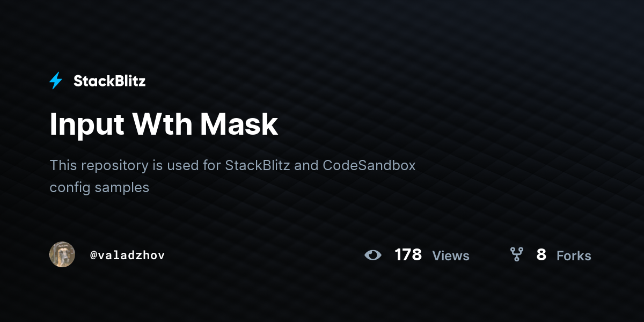Image resolution: width=644 pixels, height=322 pixels.
Task: Select the StackBlitz wordmark beside the bolt
Action: [x=109, y=81]
